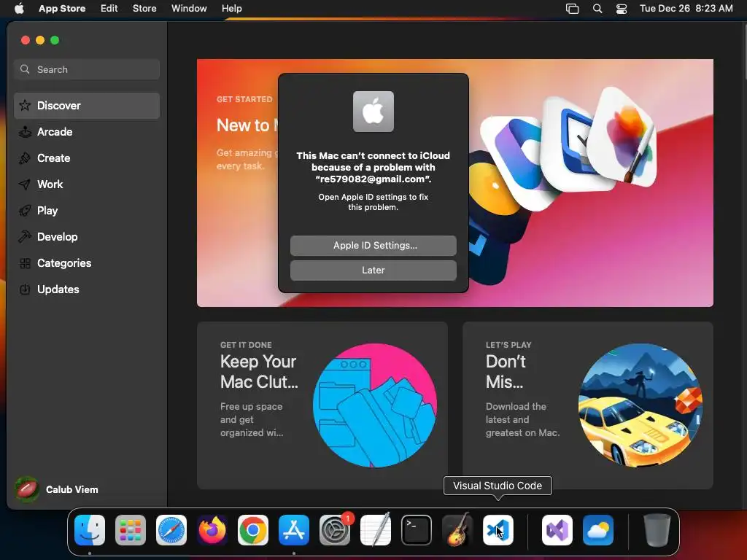Open GarageBand guitar icon in Dock
The image size is (747, 560).
pyautogui.click(x=457, y=530)
